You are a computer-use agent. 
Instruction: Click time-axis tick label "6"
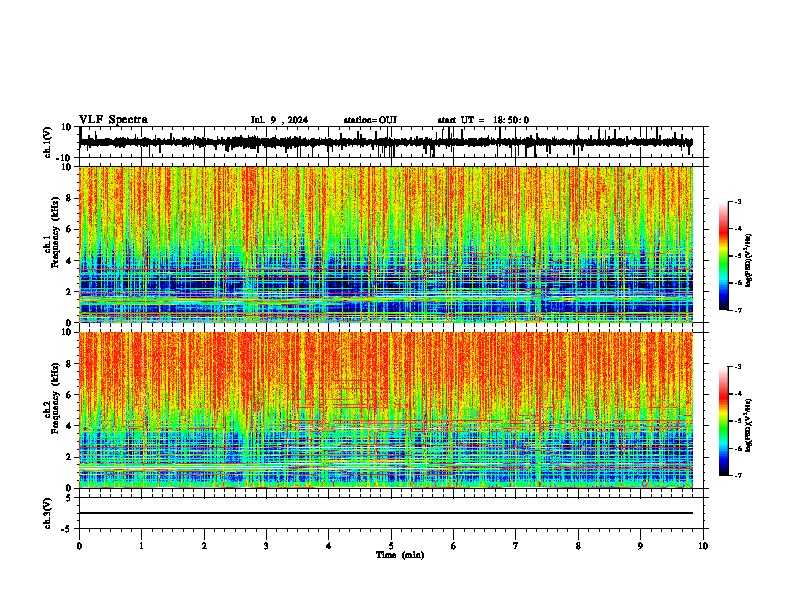454,546
